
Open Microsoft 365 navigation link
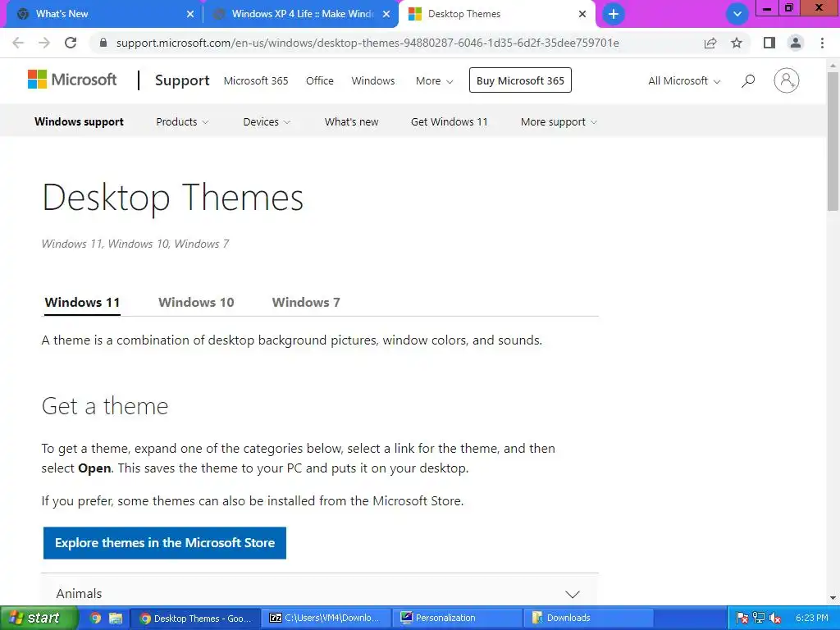point(256,80)
